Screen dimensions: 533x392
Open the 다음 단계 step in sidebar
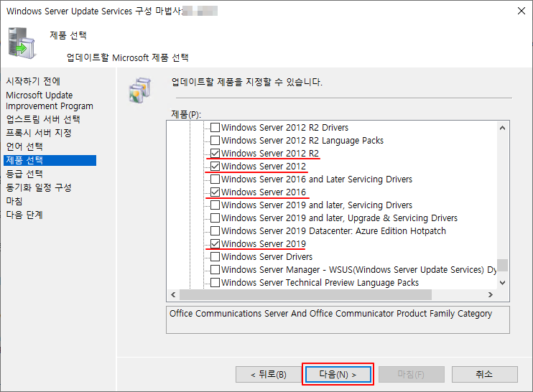24,215
